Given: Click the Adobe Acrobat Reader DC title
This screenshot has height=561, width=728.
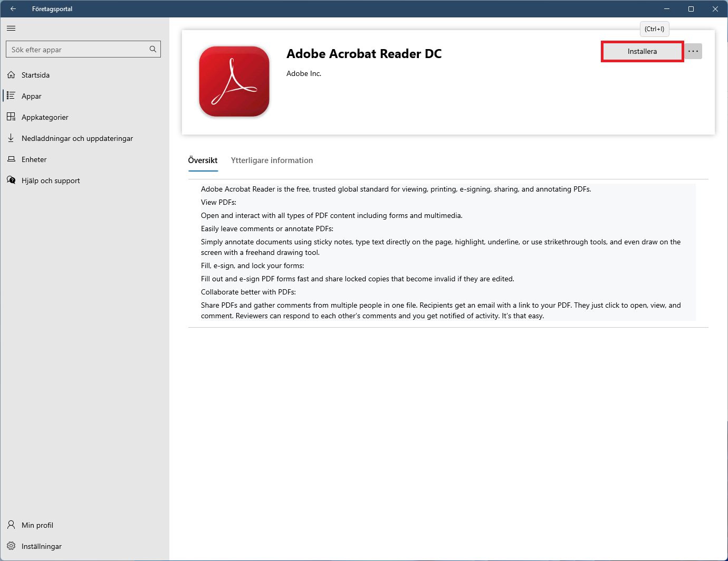Looking at the screenshot, I should click(364, 54).
